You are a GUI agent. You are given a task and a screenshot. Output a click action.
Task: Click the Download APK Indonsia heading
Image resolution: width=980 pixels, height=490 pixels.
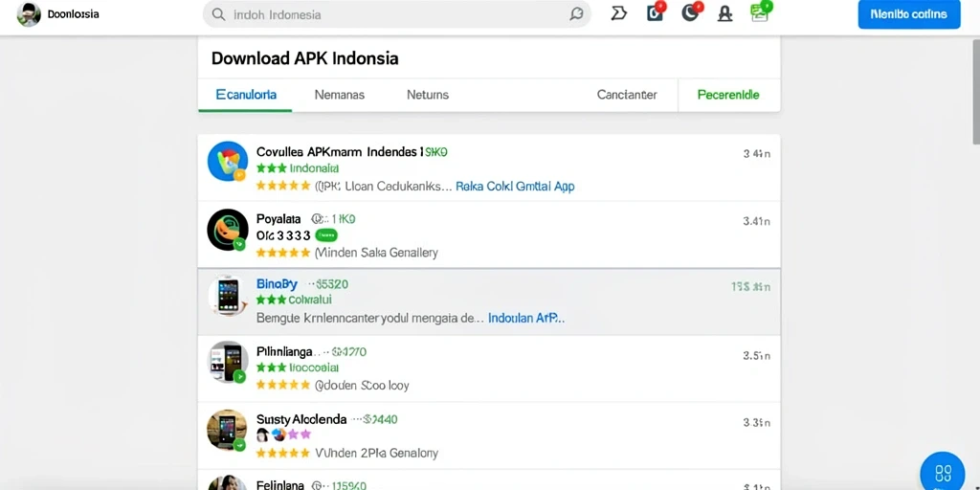305,58
